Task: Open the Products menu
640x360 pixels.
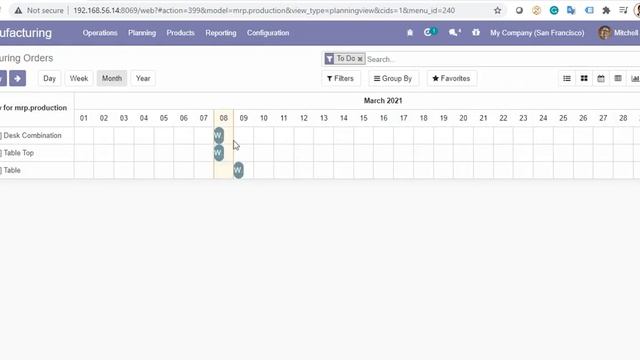Action: (180, 33)
